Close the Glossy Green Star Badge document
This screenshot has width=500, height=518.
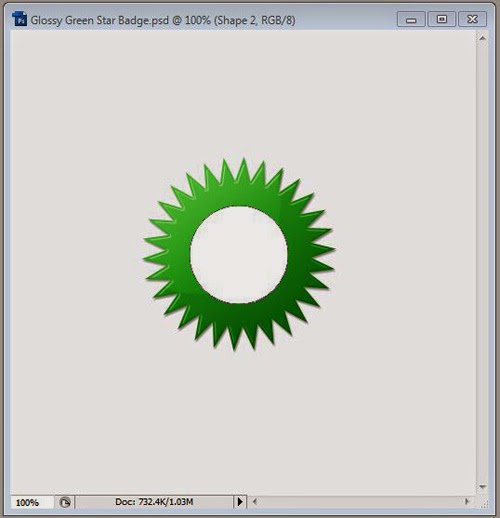click(472, 19)
